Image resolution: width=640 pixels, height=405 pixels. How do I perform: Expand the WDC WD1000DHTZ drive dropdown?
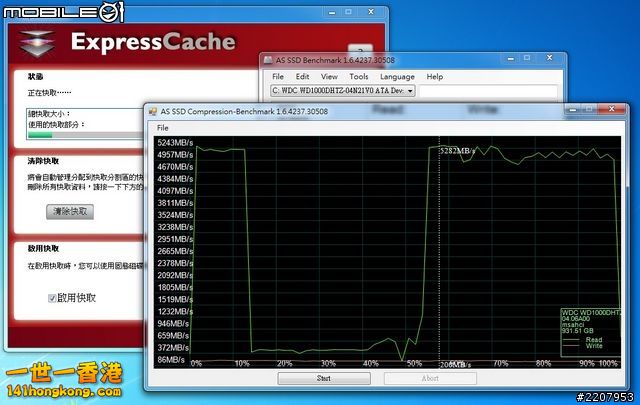pyautogui.click(x=410, y=91)
